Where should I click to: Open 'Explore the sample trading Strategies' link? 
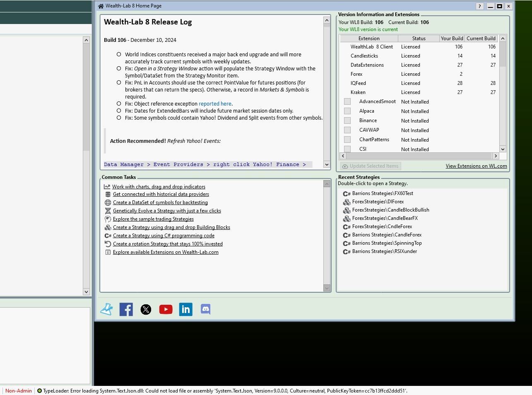(x=153, y=219)
